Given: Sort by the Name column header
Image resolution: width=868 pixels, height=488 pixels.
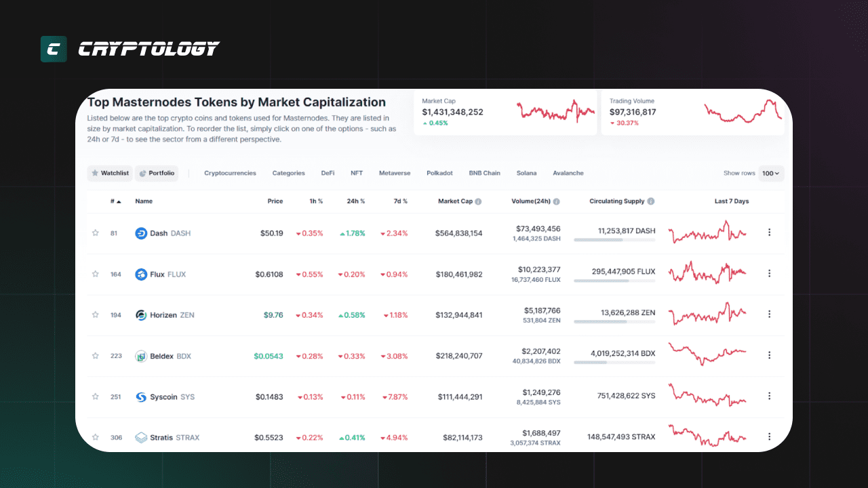Looking at the screenshot, I should point(144,201).
